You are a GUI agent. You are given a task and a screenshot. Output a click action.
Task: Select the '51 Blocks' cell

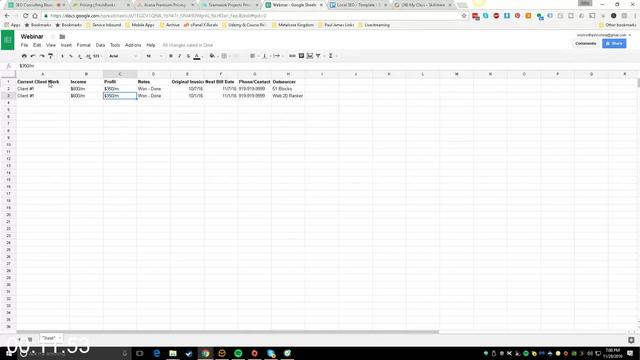(288, 89)
